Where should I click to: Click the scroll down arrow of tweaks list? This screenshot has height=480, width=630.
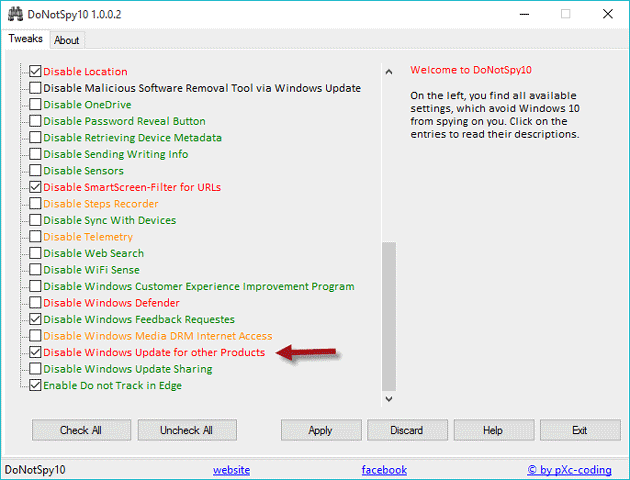[x=389, y=399]
